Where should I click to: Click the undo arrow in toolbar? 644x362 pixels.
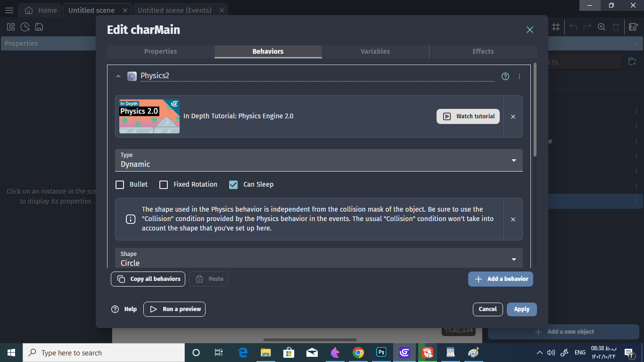click(573, 27)
